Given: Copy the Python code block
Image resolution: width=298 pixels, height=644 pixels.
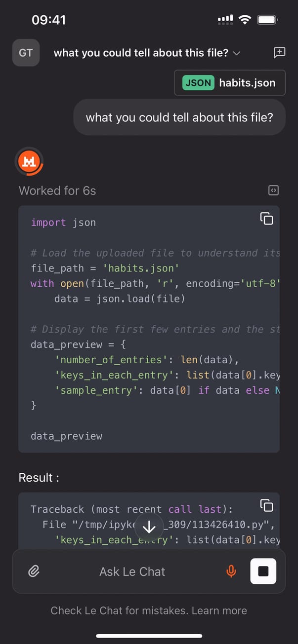Looking at the screenshot, I should [266, 219].
